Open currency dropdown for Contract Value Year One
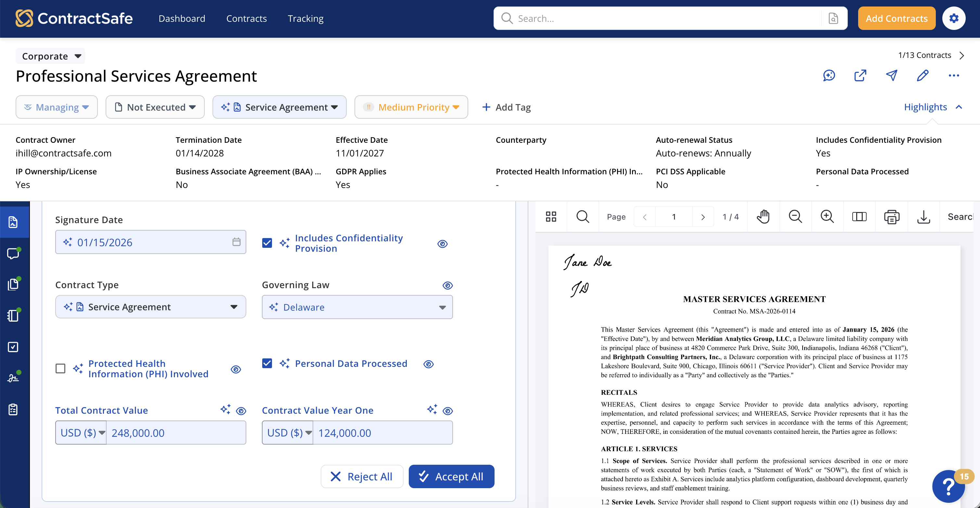 288,433
